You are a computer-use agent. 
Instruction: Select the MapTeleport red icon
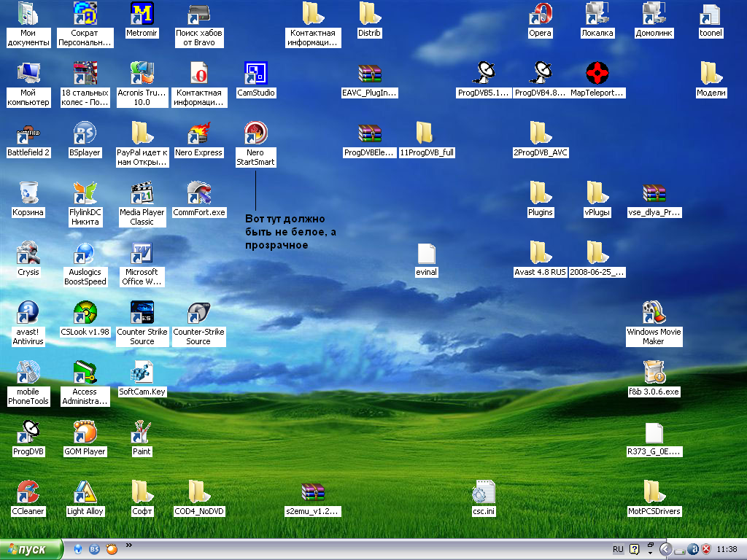click(x=597, y=73)
